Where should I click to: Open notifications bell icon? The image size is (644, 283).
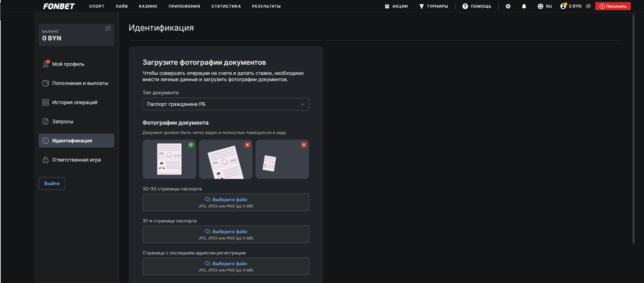[x=524, y=6]
